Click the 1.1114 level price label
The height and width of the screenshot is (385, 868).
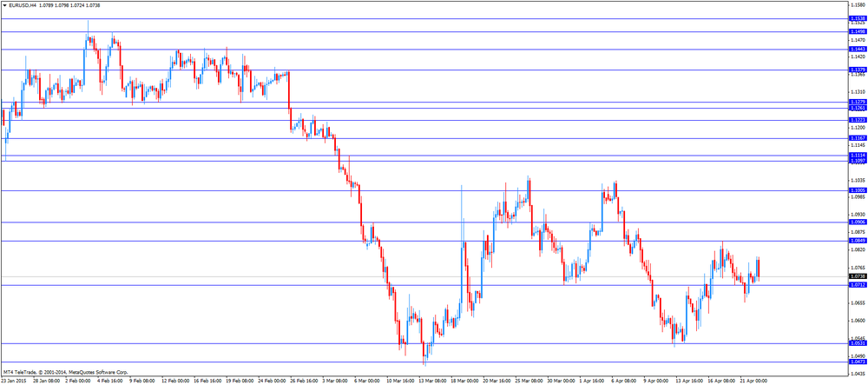pos(858,155)
